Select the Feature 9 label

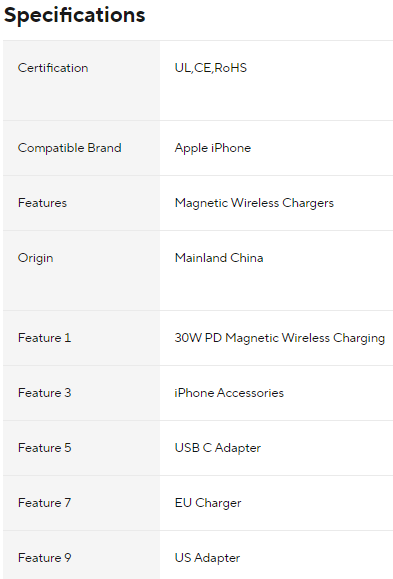click(x=44, y=558)
